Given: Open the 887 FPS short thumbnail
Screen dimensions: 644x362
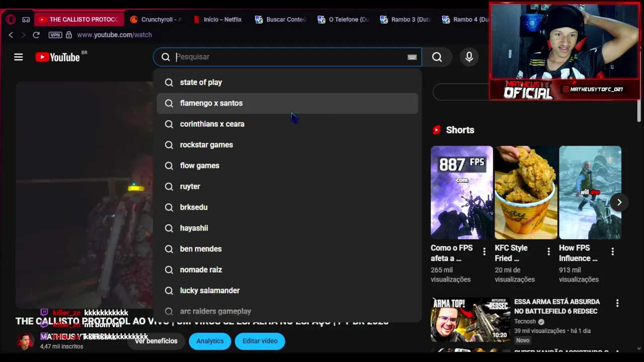Looking at the screenshot, I should click(x=462, y=193).
